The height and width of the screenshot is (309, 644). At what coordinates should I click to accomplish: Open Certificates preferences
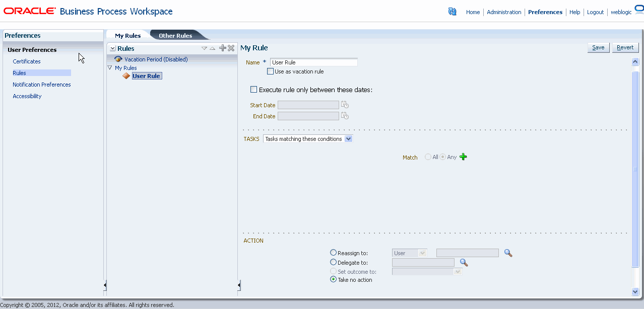point(27,61)
